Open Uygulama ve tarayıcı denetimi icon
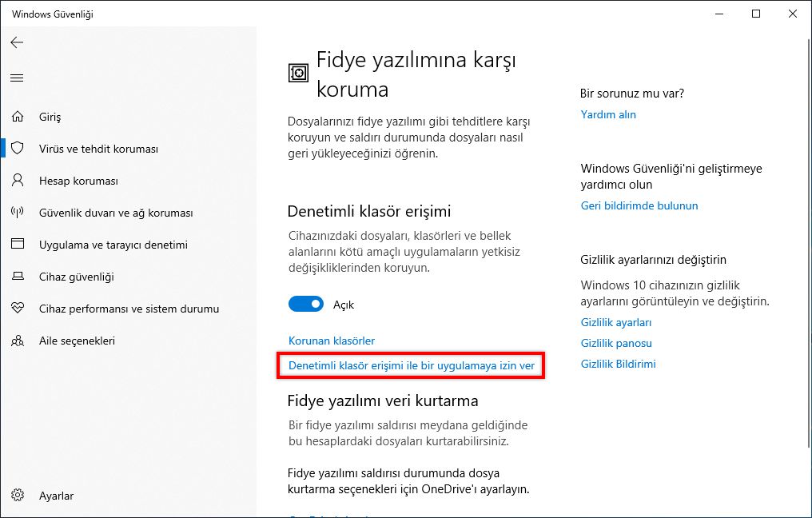This screenshot has width=812, height=518. pyautogui.click(x=18, y=245)
